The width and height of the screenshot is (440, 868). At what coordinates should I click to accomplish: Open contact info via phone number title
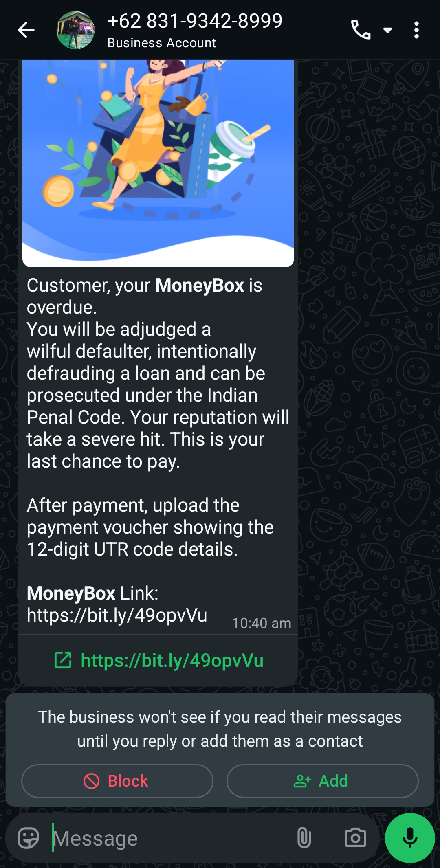tap(195, 21)
